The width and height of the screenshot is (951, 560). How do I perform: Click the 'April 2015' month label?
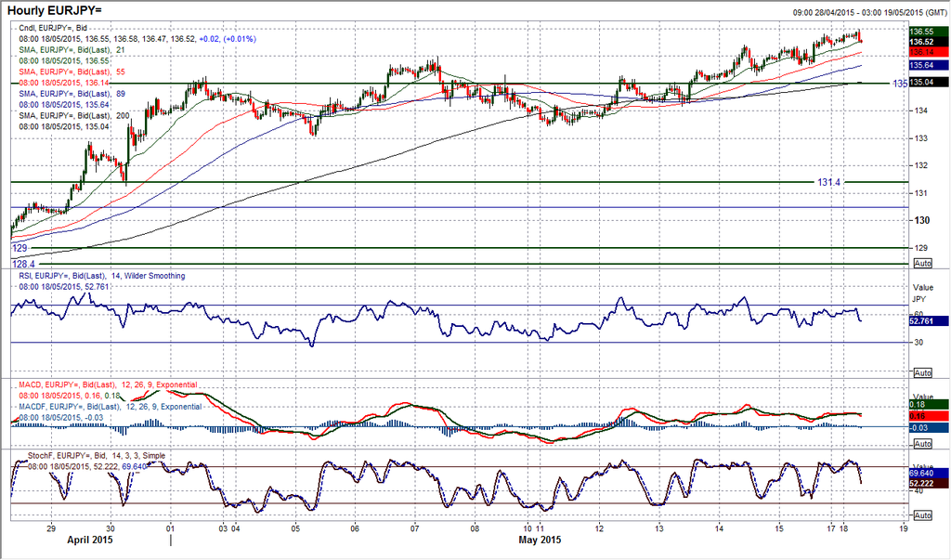(x=90, y=540)
